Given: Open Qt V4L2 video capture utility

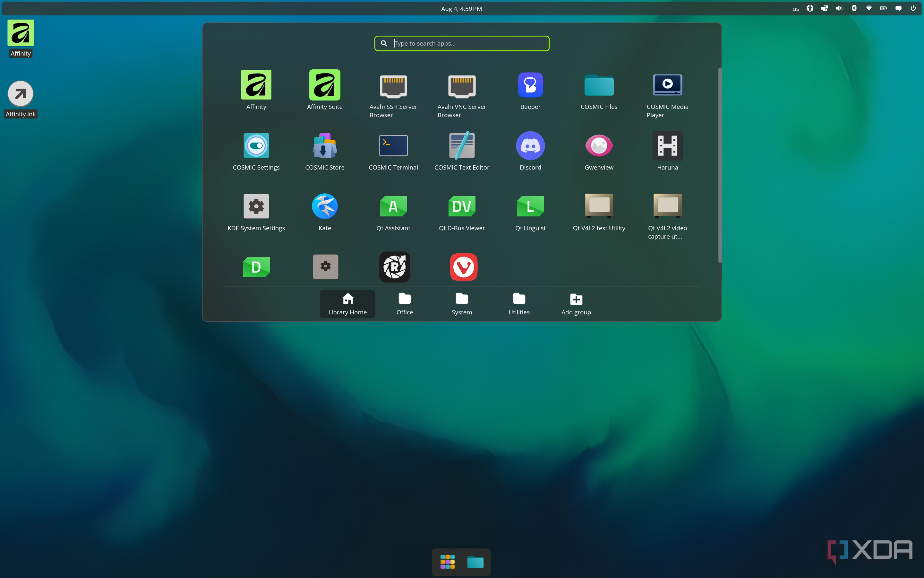Looking at the screenshot, I should [667, 216].
